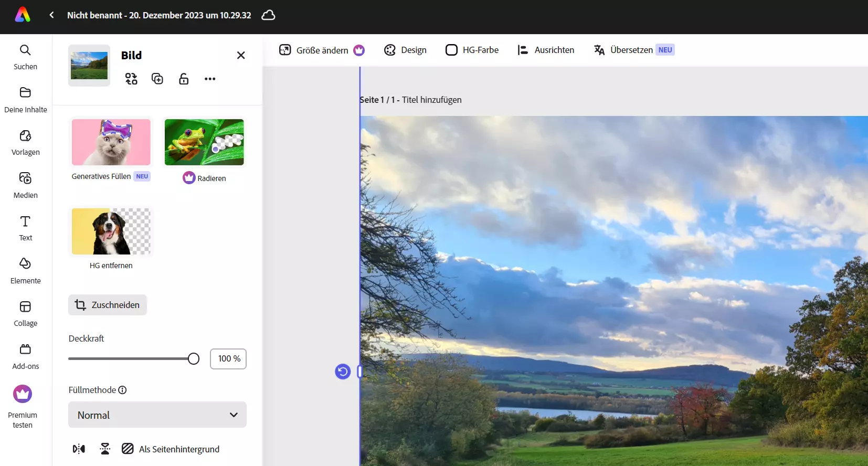Open Größe ändern in the top toolbar

(x=321, y=50)
